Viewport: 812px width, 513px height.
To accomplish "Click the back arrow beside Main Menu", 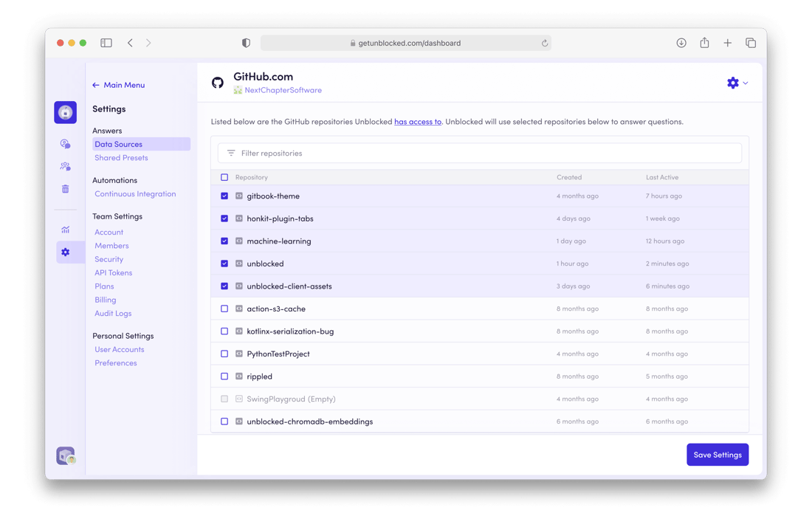I will (96, 85).
